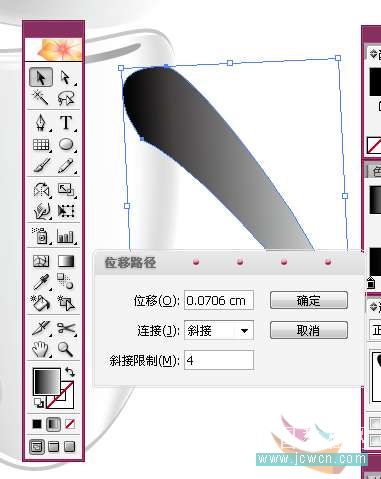
Task: Click the 斜接限制 miter limit field
Action: (219, 360)
